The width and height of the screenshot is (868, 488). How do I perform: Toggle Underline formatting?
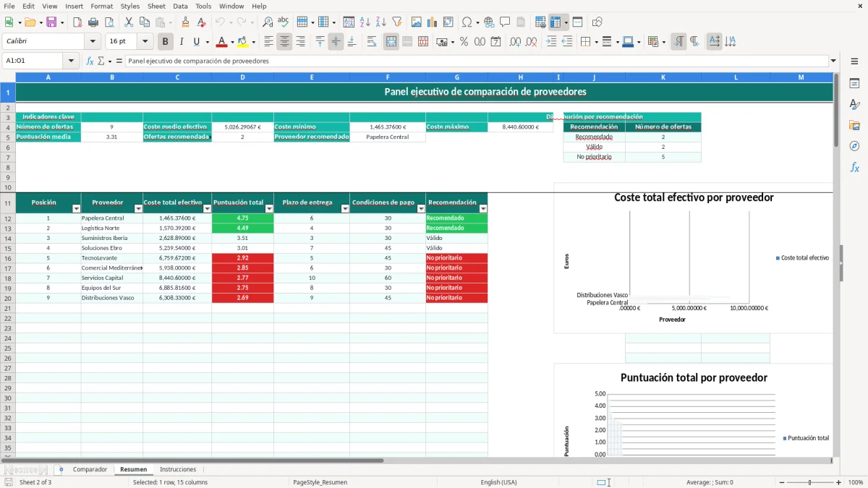196,42
